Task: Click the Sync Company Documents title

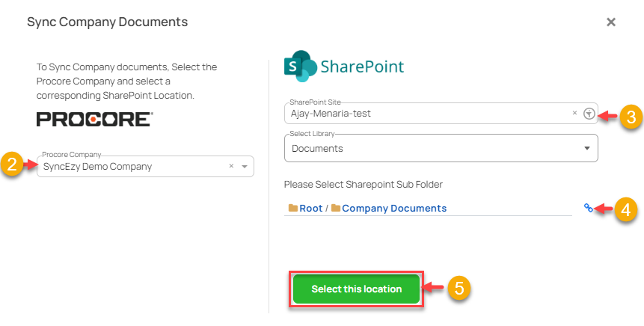Action: 108,22
